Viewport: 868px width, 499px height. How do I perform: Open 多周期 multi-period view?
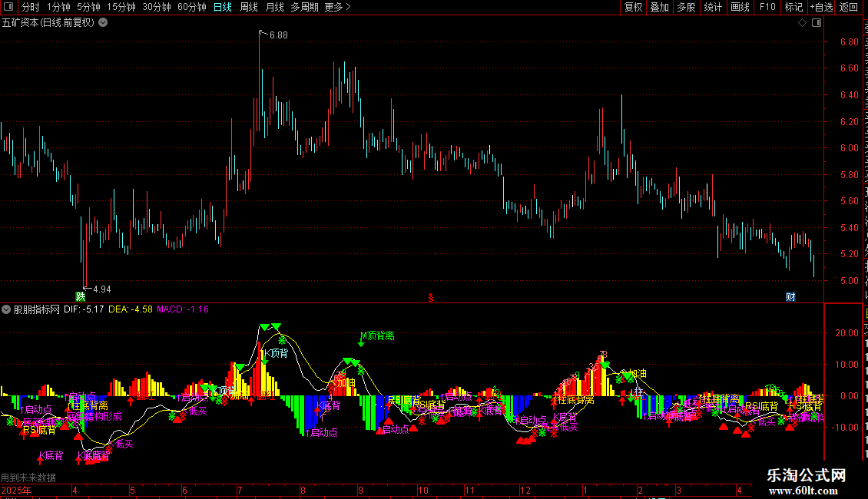click(x=304, y=7)
